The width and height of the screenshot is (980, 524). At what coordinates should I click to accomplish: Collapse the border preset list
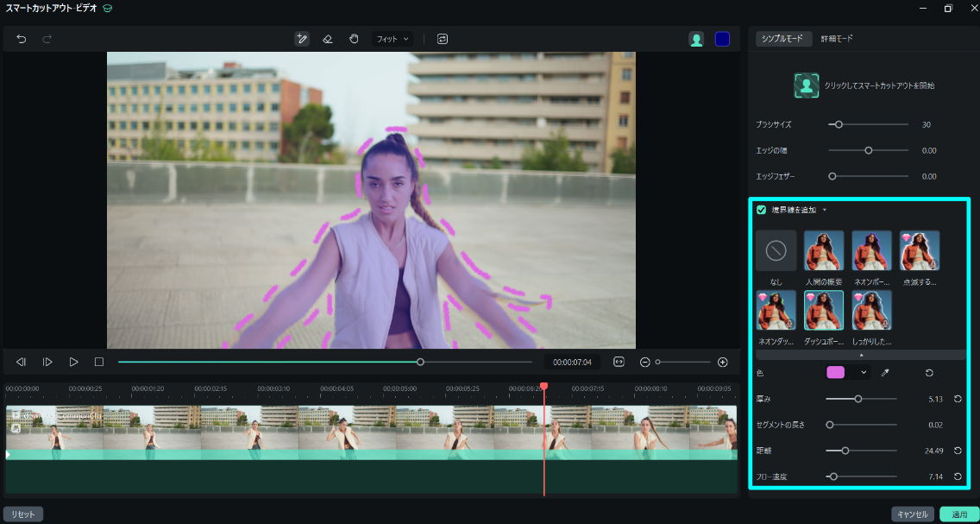tap(860, 355)
